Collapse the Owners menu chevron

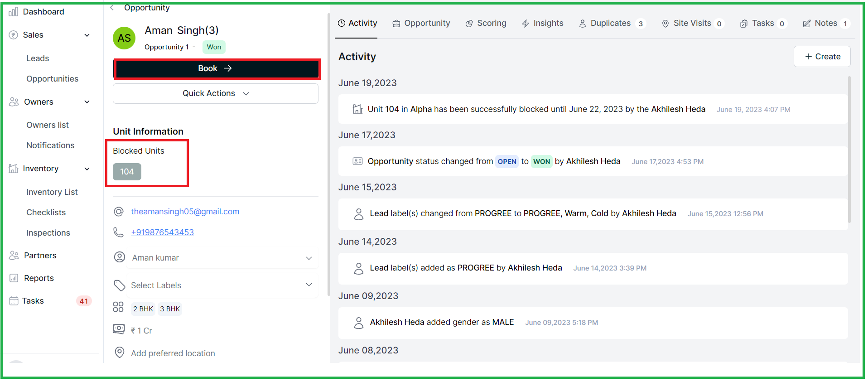[87, 102]
